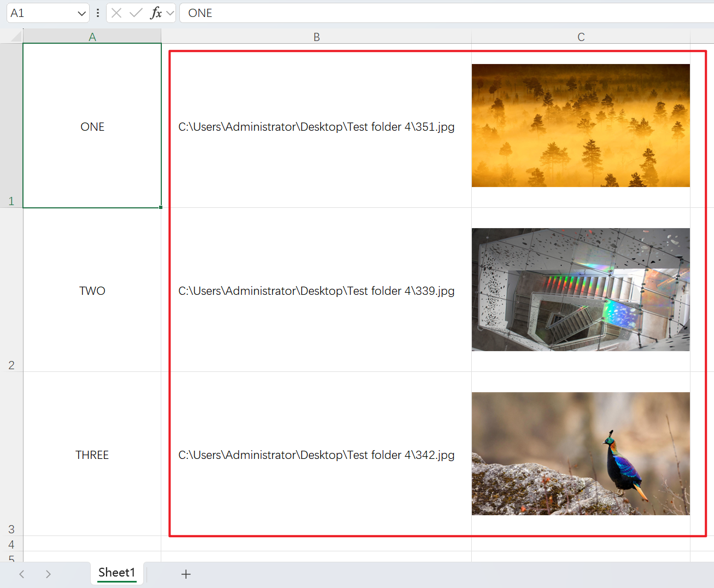Viewport: 714px width, 588px height.
Task: Select row 1 by its row number
Action: [11, 201]
